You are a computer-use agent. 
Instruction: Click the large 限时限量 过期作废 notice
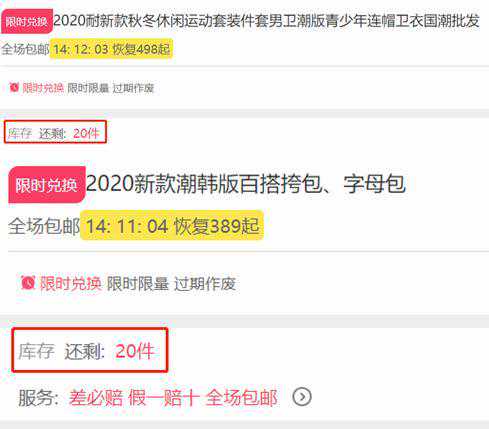(171, 284)
